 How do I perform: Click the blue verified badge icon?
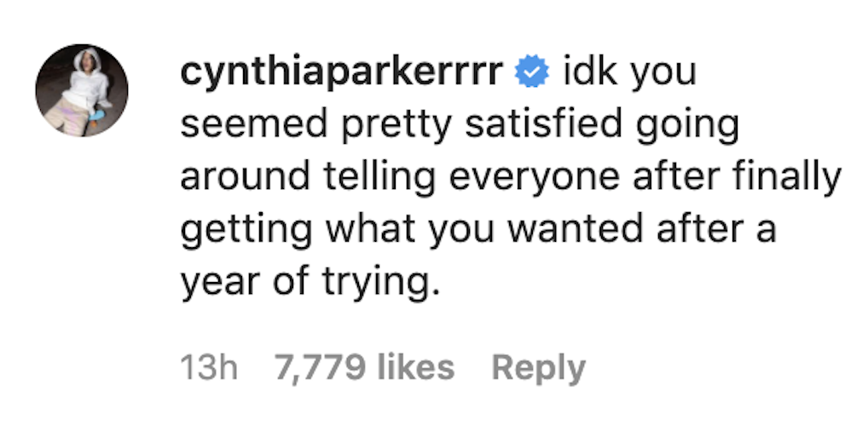click(531, 72)
